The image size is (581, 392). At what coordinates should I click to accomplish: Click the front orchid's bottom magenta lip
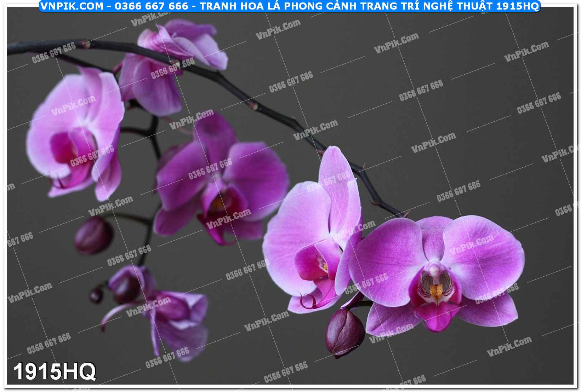(x=437, y=317)
